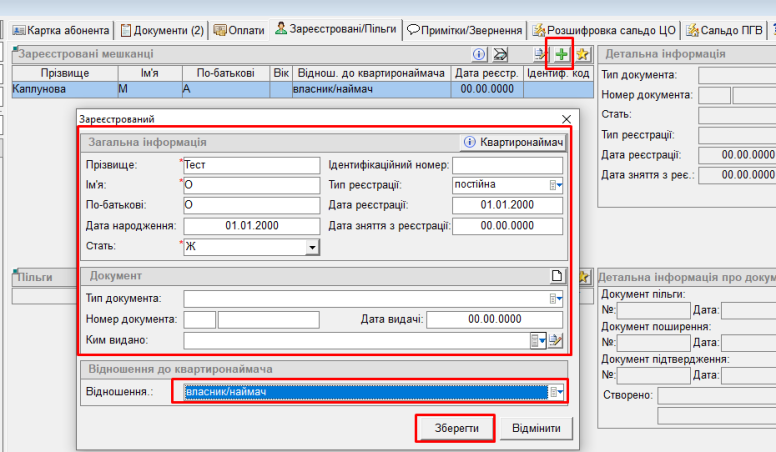Open the Стать dropdown
Viewport: 776px width, 452px height.
[312, 247]
